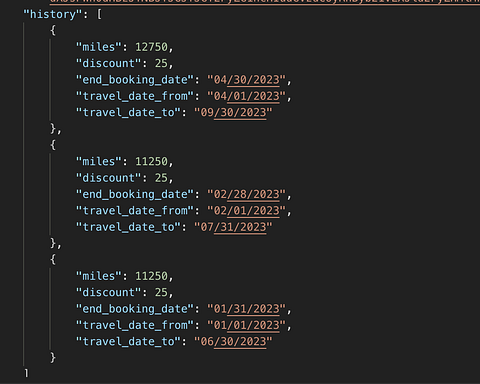Follow the underlined date 09/30/2023
480x384 pixels.
[233, 113]
